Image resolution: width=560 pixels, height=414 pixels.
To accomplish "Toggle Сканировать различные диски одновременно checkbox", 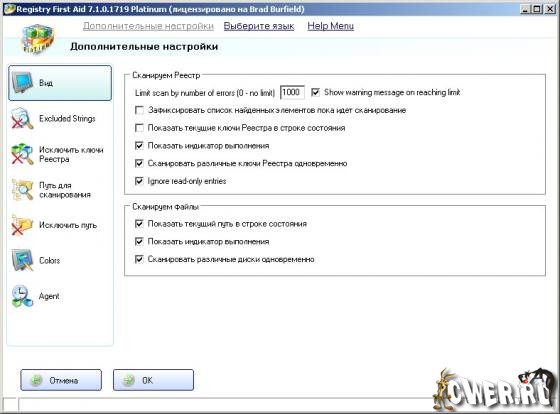I will pyautogui.click(x=139, y=259).
